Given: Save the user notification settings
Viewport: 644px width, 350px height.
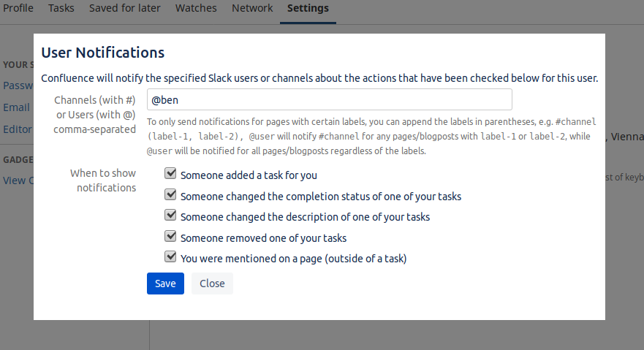Looking at the screenshot, I should (165, 284).
